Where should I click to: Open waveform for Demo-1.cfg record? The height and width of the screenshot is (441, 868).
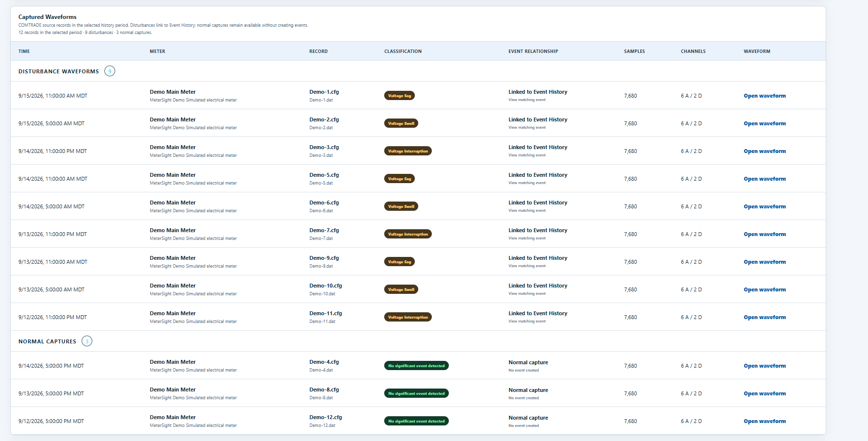(765, 96)
